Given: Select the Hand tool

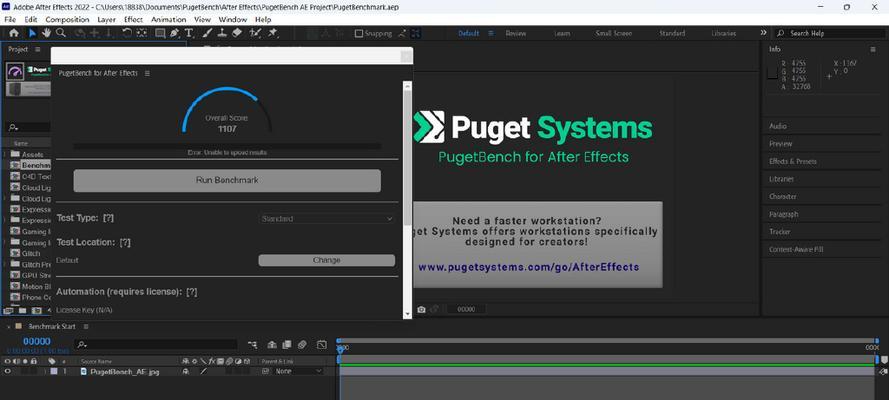Looking at the screenshot, I should pyautogui.click(x=46, y=33).
